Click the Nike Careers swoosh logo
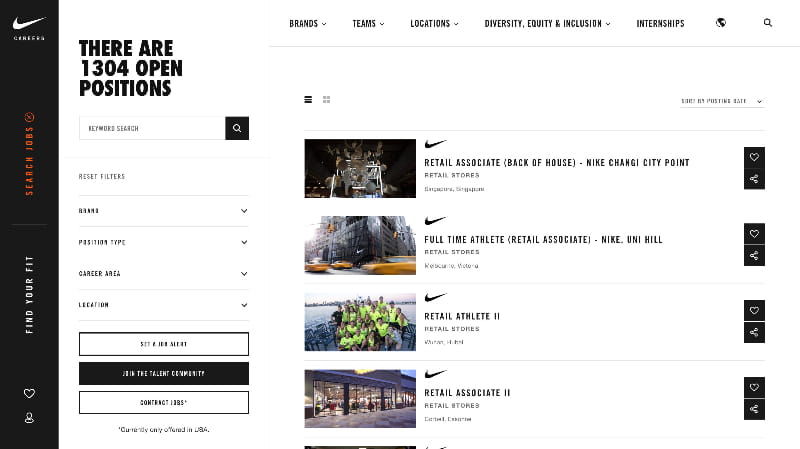Viewport: 800px width, 449px height. coord(29,28)
